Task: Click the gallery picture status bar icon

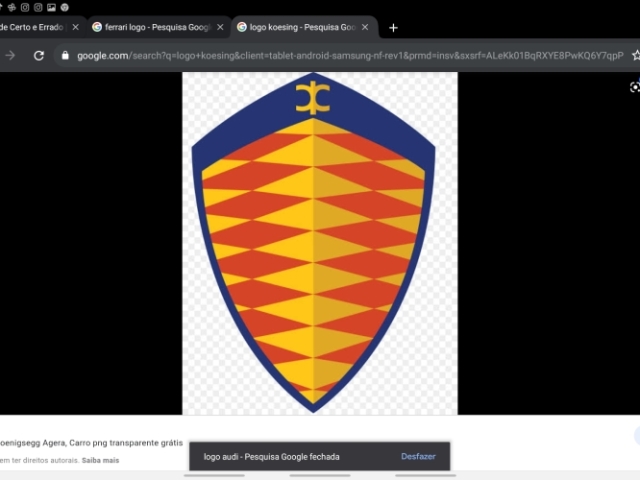Action: (51, 7)
